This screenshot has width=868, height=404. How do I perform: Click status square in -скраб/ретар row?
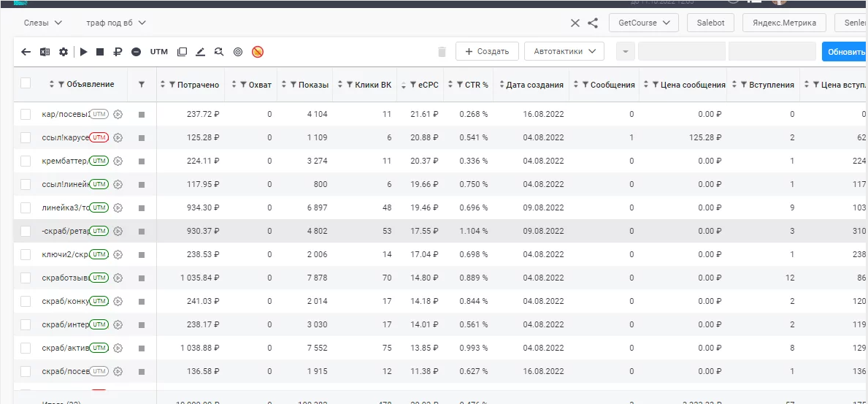pyautogui.click(x=142, y=231)
